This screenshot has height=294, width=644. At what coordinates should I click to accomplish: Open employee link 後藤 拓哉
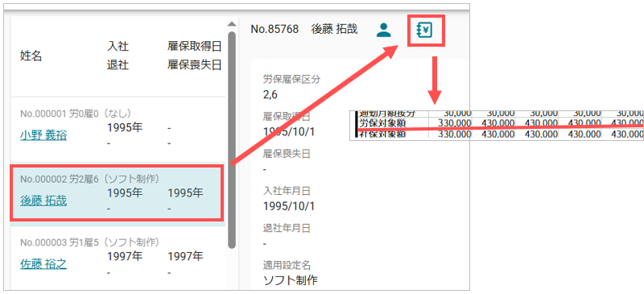pos(43,201)
